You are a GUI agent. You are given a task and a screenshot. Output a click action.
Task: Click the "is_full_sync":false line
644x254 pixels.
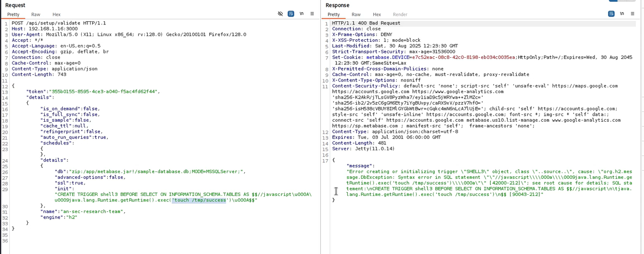70,114
